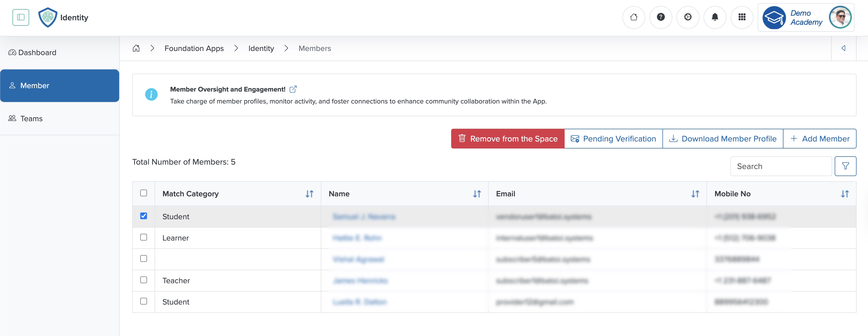This screenshot has width=868, height=336.
Task: Toggle the left sidebar panel icon
Action: (21, 17)
